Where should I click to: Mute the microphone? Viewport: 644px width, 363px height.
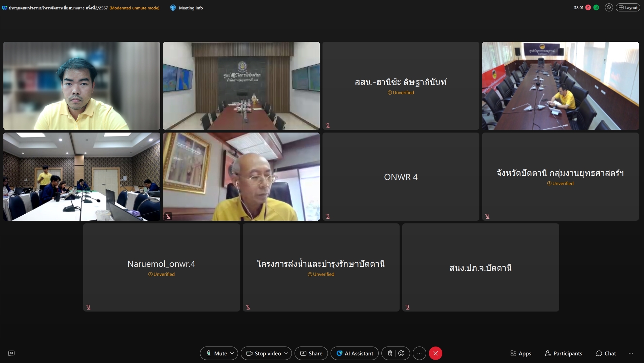(x=216, y=353)
